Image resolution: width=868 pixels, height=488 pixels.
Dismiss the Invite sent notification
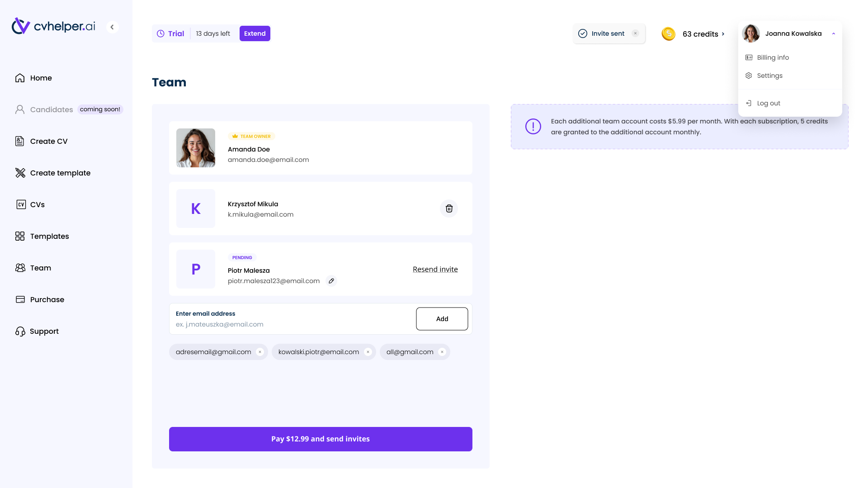click(635, 33)
